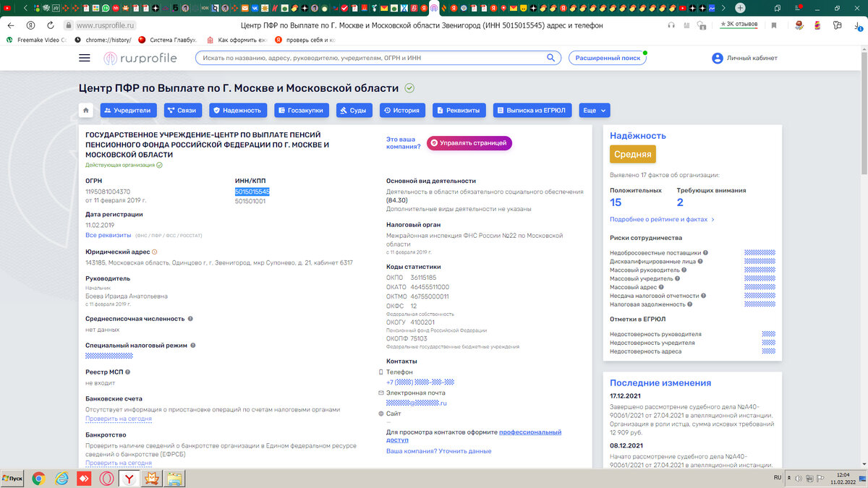Expand the Еще dropdown
This screenshot has width=868, height=488.
coord(595,111)
